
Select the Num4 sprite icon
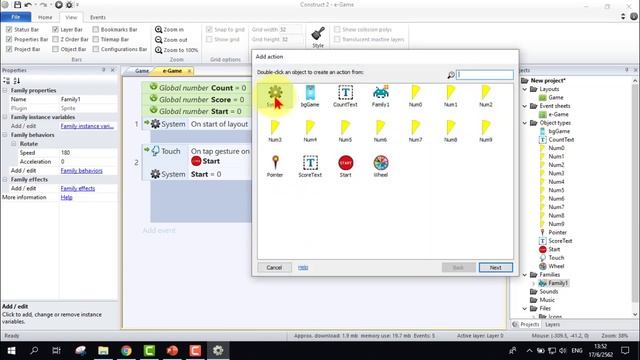310,131
